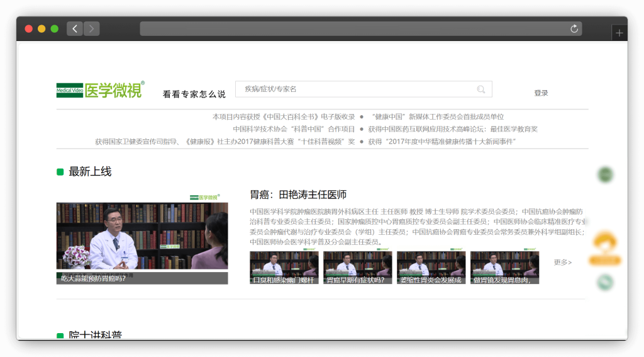Open a new tab with the plus icon
The height and width of the screenshot is (357, 644).
point(619,33)
